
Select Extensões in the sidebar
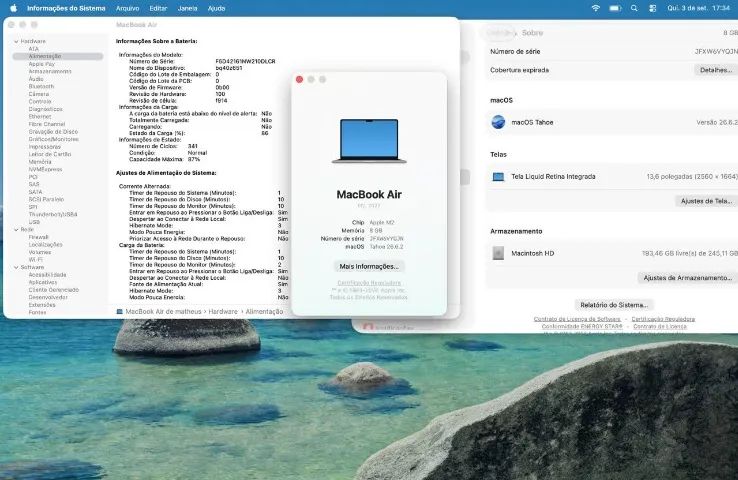click(42, 305)
